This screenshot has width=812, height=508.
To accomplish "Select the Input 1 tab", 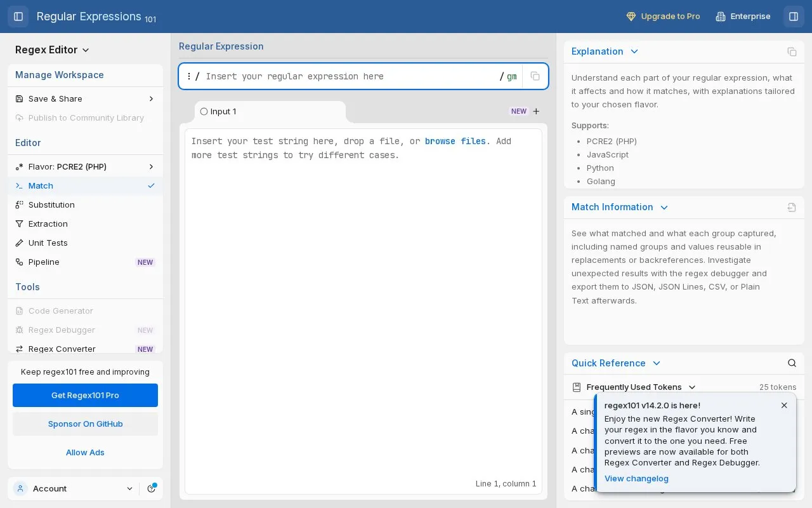I will click(270, 111).
